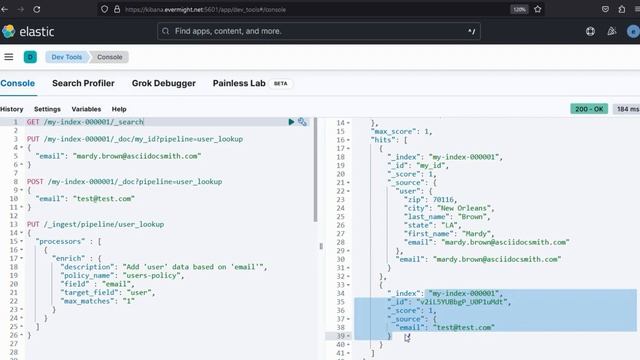This screenshot has width=640, height=360.
Task: Click the pane resize handle between editor and output
Action: 321,246
